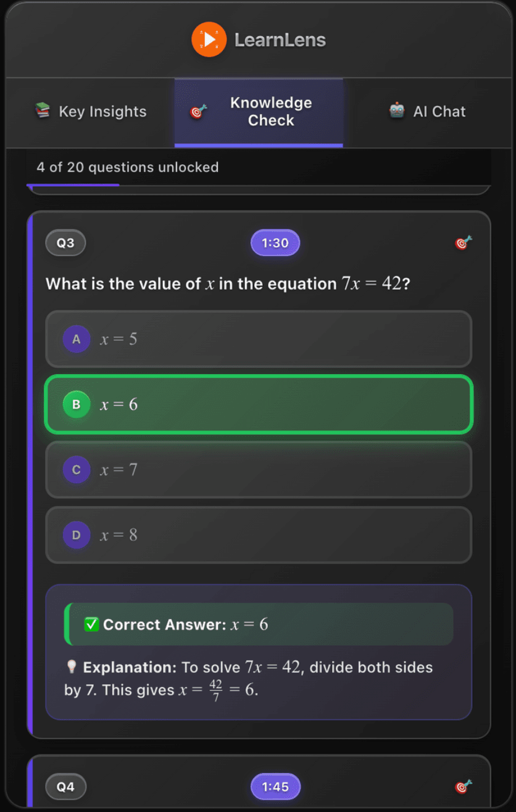Click the LearnLens orange play logo
This screenshot has width=516, height=812.
coord(209,39)
